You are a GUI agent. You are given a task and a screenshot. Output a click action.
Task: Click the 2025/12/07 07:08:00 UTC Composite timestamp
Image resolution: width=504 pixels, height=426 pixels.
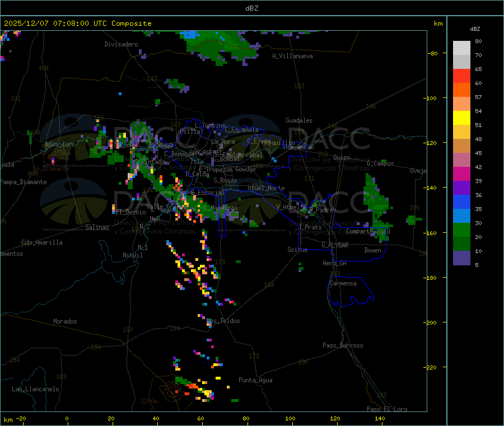[x=77, y=24]
